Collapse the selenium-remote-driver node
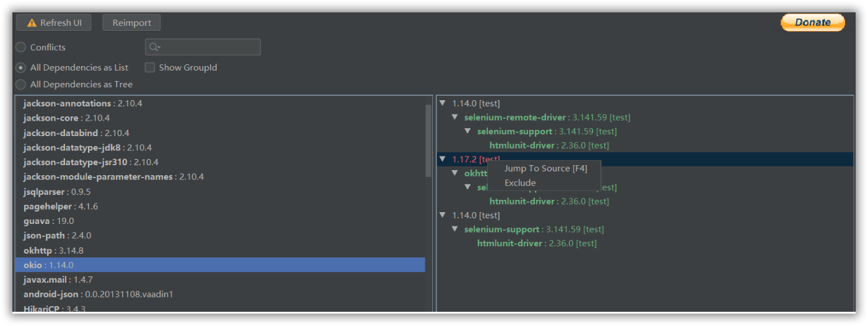Viewport: 868px width, 326px height. click(454, 117)
